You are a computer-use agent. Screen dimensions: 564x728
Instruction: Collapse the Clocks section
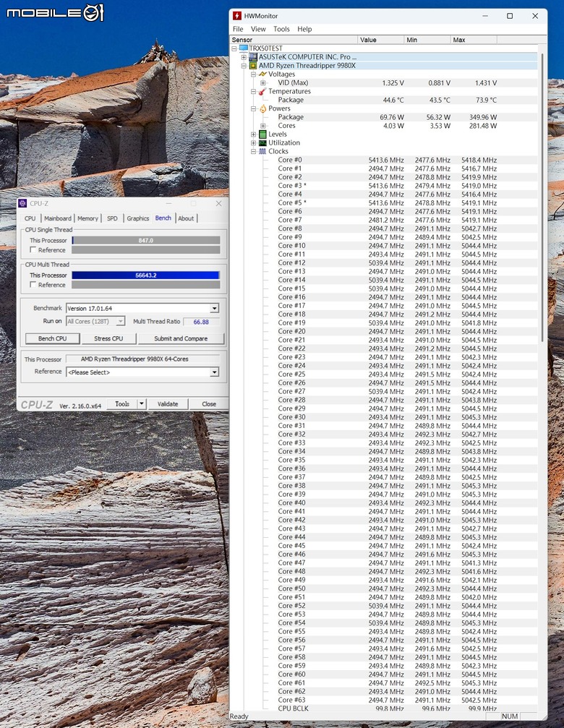click(254, 151)
